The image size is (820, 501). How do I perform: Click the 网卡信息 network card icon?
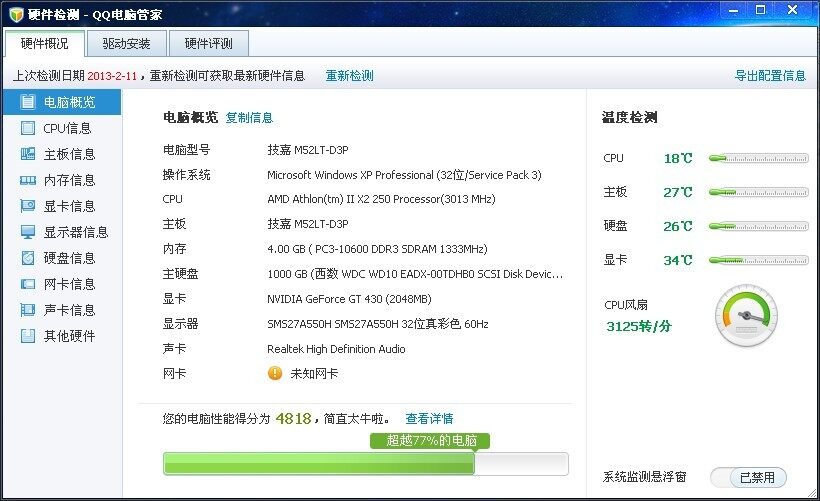point(28,284)
